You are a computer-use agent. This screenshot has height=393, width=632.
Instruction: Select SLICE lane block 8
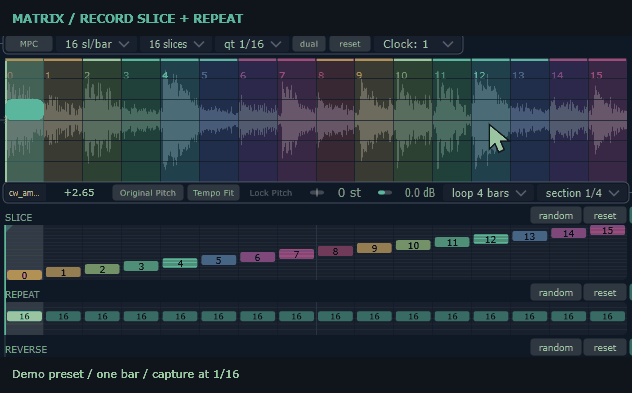point(335,251)
